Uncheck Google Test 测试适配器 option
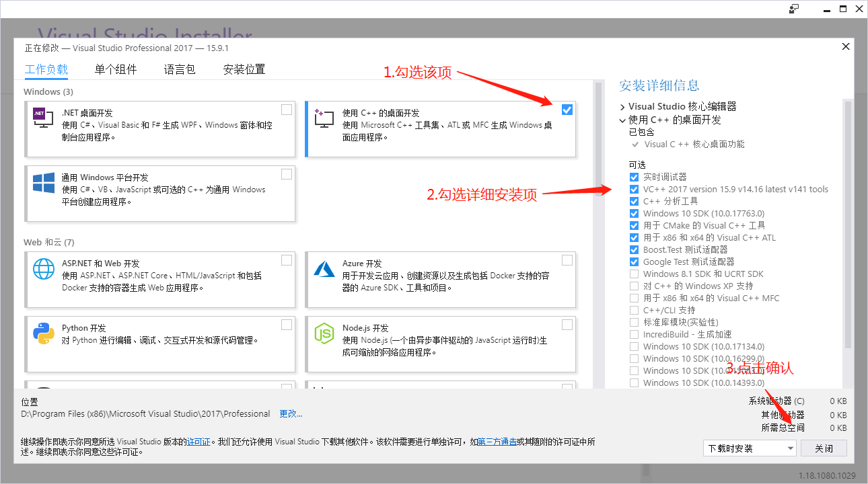Image resolution: width=868 pixels, height=484 pixels. coord(634,262)
